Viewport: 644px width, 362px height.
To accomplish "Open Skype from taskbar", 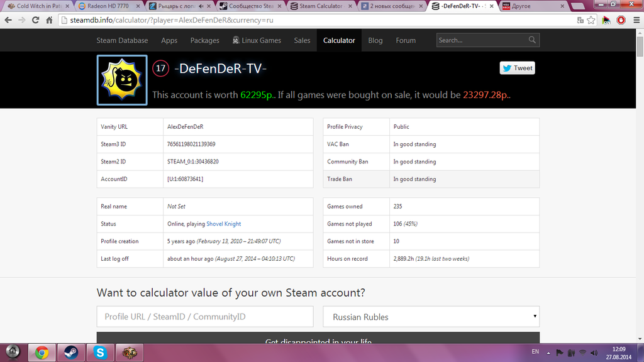I will [x=100, y=353].
